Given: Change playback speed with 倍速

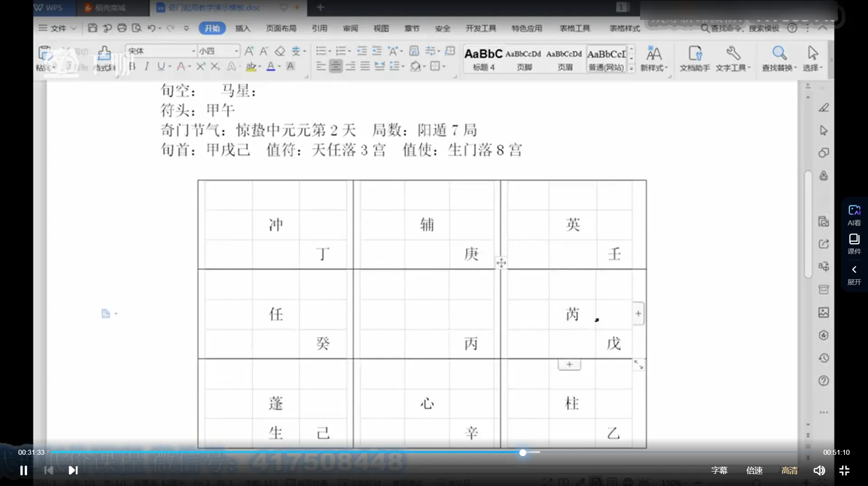Looking at the screenshot, I should click(x=755, y=471).
